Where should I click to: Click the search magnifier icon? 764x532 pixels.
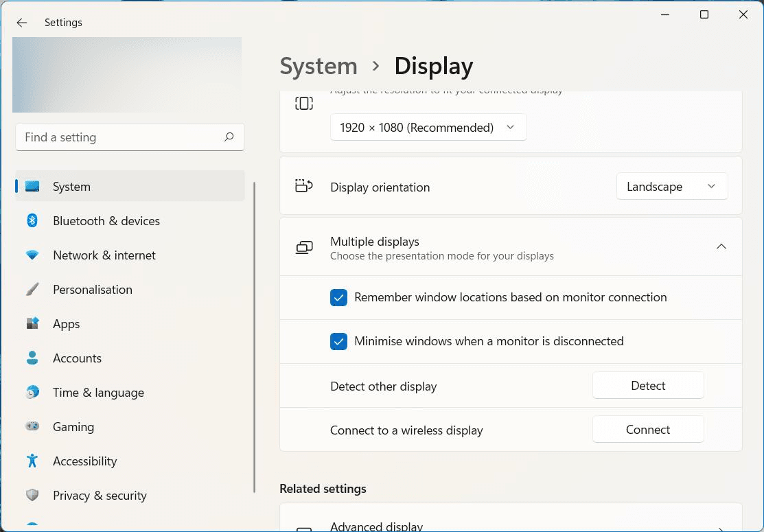pyautogui.click(x=229, y=137)
